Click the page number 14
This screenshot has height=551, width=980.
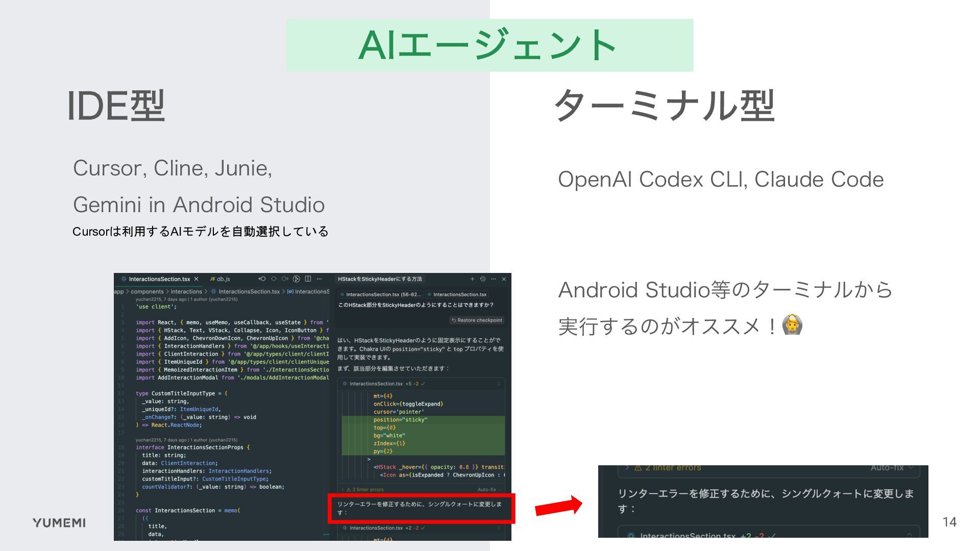coord(949,522)
